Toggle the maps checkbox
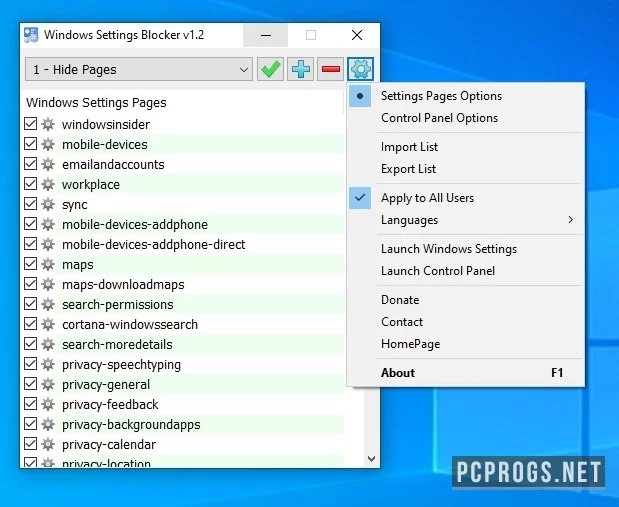 pos(30,264)
